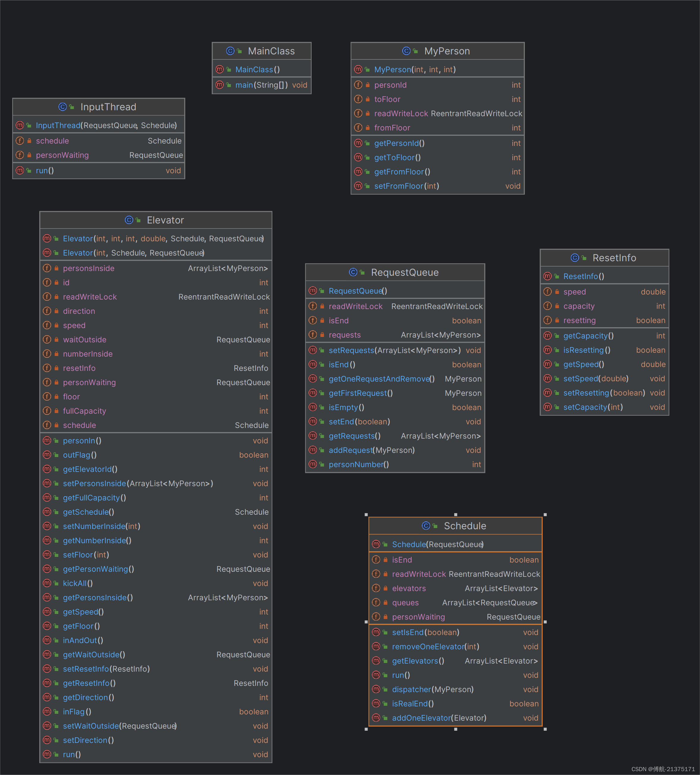
Task: Select the removeOneElevator(int) method
Action: (435, 647)
